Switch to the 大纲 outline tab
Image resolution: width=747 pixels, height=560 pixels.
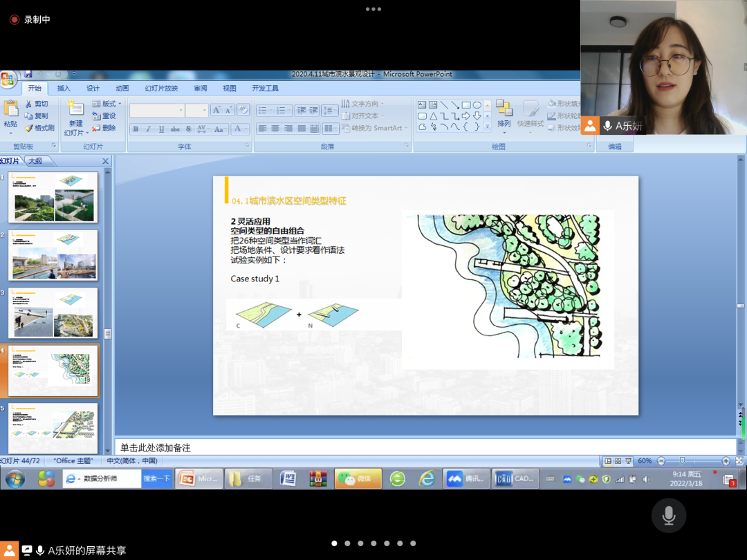click(x=35, y=161)
